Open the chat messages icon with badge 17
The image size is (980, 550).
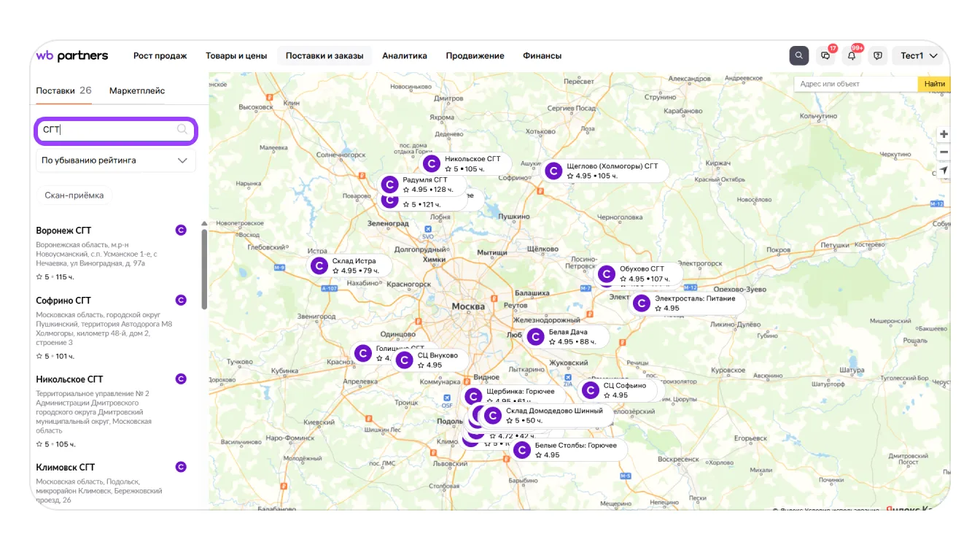click(x=825, y=55)
